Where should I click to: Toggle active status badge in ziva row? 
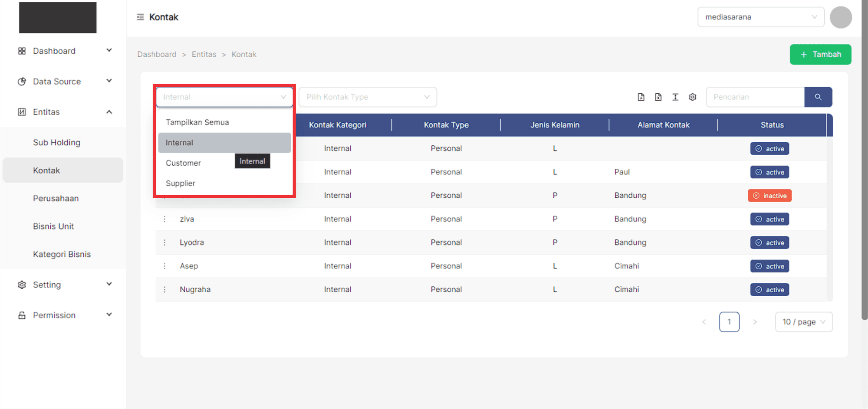(x=769, y=219)
